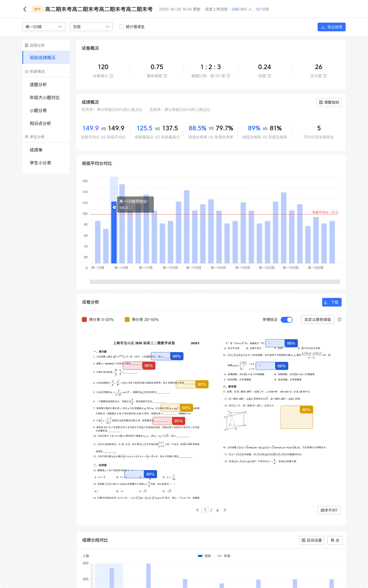
Task: Click the 下载 button in 试卷分析
Action: coord(332,302)
